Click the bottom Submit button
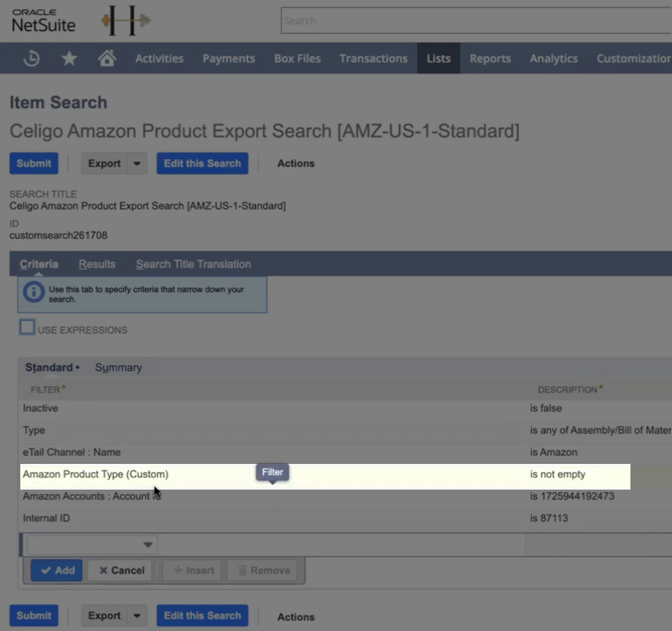 click(x=34, y=616)
